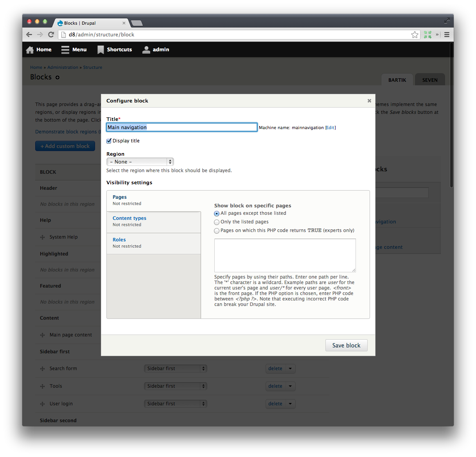The image size is (476, 457).
Task: Expand the delete dropbutton arrow for Search form
Action: click(290, 369)
